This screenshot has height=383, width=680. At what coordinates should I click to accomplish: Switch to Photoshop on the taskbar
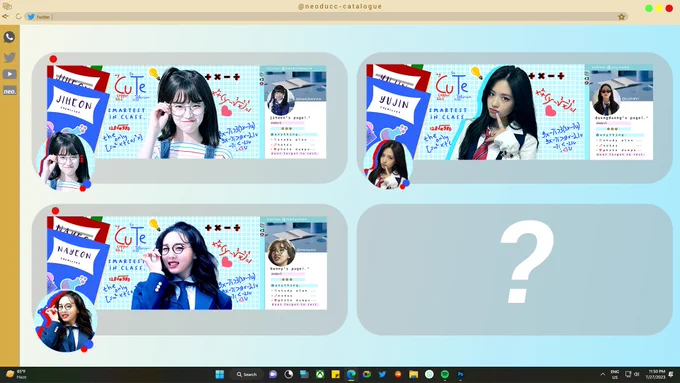(461, 374)
